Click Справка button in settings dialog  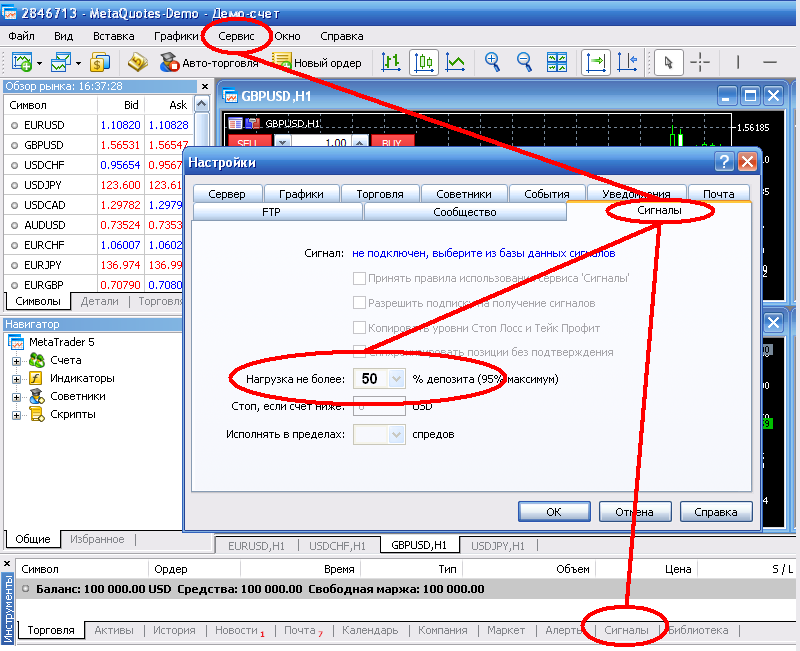[x=716, y=512]
